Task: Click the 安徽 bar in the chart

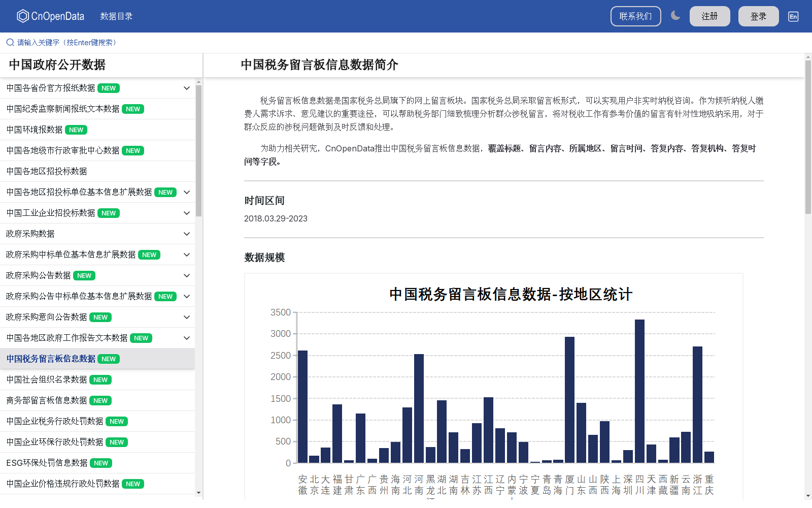Action: pyautogui.click(x=302, y=406)
